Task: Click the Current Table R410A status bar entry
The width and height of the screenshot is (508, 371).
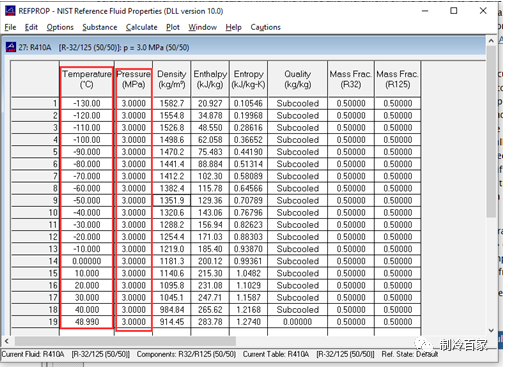Action: pyautogui.click(x=309, y=354)
